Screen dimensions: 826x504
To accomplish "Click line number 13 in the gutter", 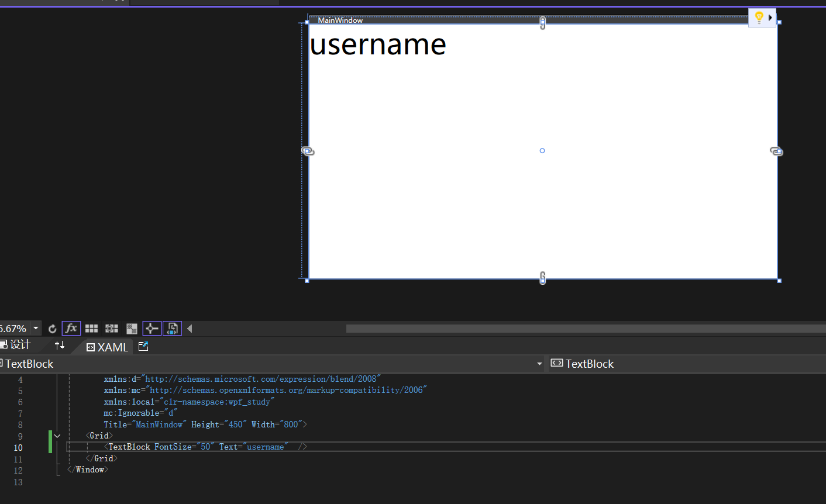I will [x=18, y=482].
